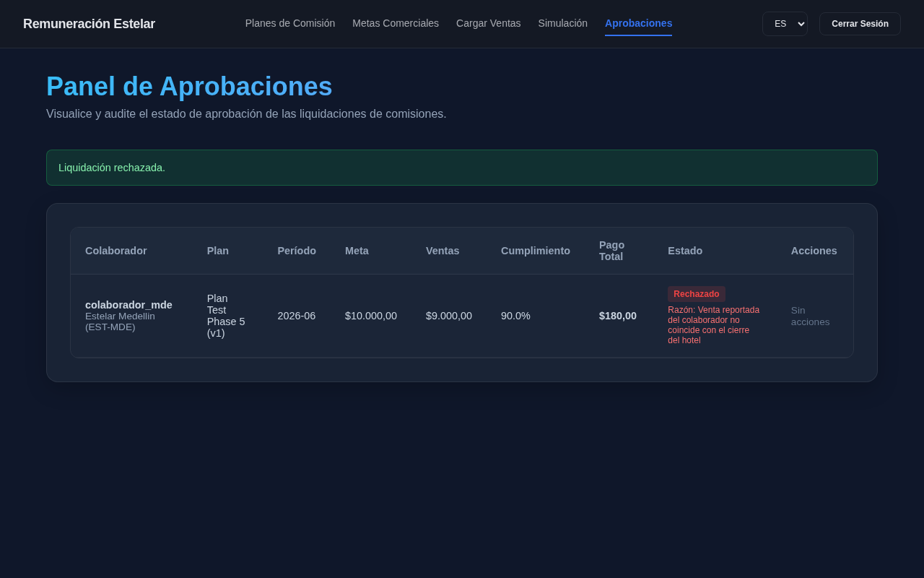924x578 pixels.
Task: Select the Aprobaciones nav item
Action: (x=638, y=23)
